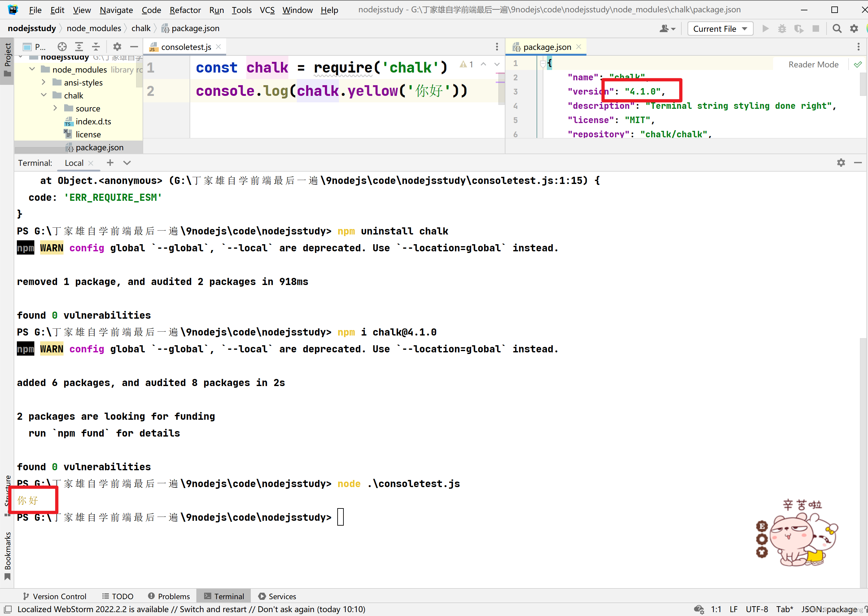Click the green Run arrow icon
This screenshot has width=868, height=616.
coord(765,29)
